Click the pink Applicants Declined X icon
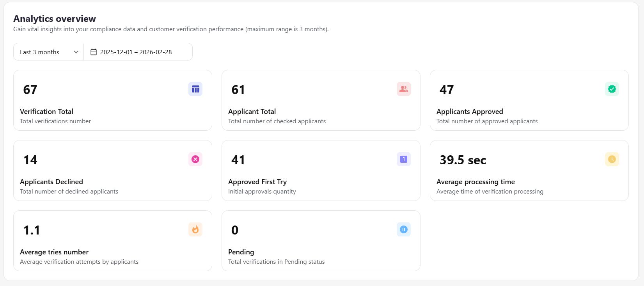 click(195, 159)
